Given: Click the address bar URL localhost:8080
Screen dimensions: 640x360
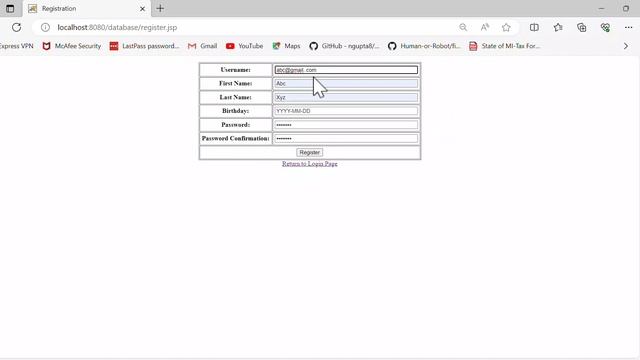Looking at the screenshot, I should [117, 27].
